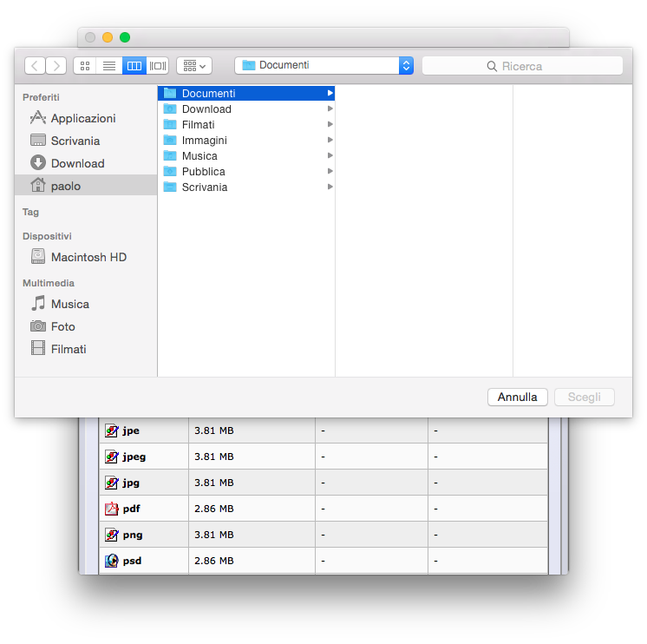
Task: Expand the Immagini folder arrow
Action: tap(330, 140)
